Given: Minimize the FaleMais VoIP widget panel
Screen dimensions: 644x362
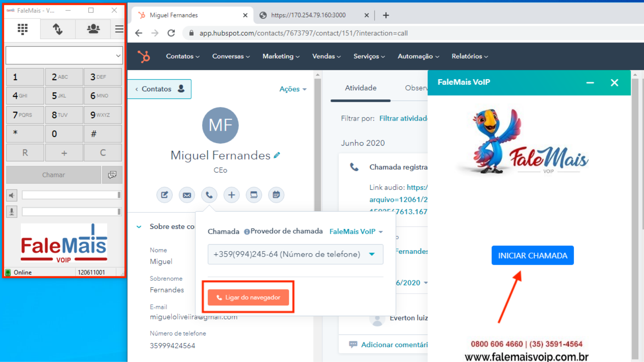Looking at the screenshot, I should click(590, 83).
